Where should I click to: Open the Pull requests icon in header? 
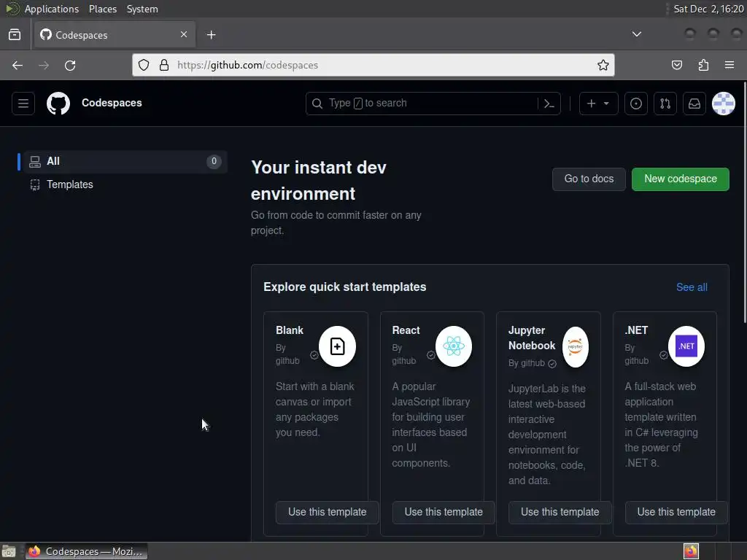(x=665, y=104)
